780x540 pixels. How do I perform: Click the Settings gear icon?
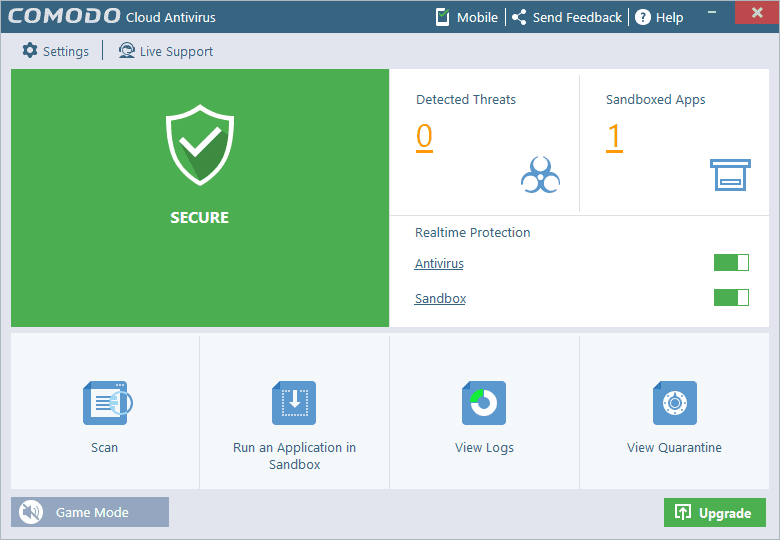[x=30, y=50]
